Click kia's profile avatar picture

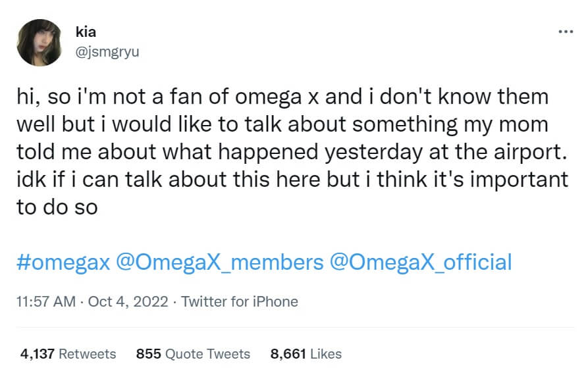[40, 43]
